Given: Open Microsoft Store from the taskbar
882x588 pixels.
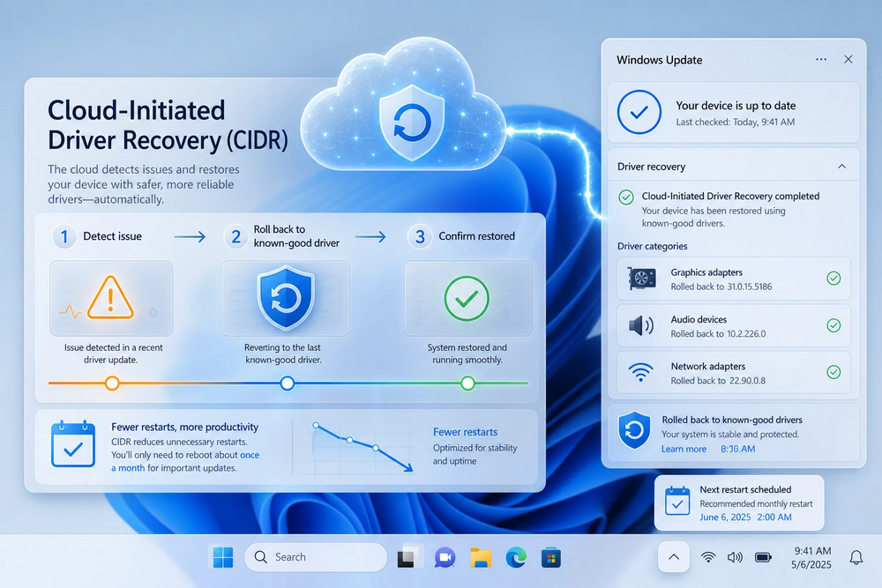Looking at the screenshot, I should (551, 558).
